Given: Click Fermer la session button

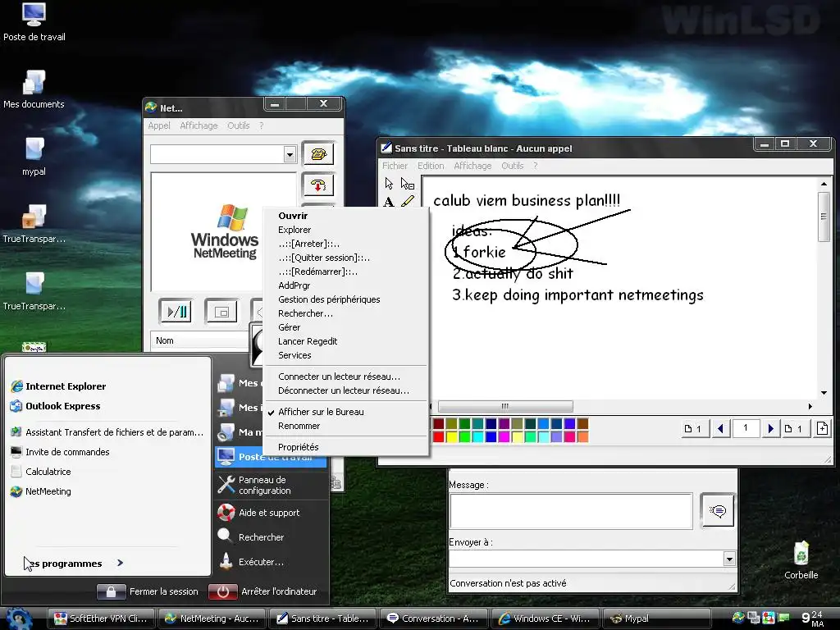Looking at the screenshot, I should (x=148, y=591).
